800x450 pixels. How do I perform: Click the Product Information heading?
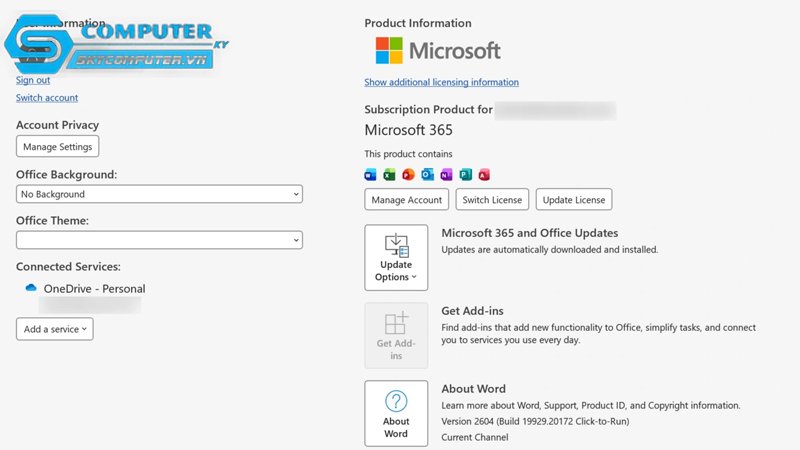coord(418,23)
